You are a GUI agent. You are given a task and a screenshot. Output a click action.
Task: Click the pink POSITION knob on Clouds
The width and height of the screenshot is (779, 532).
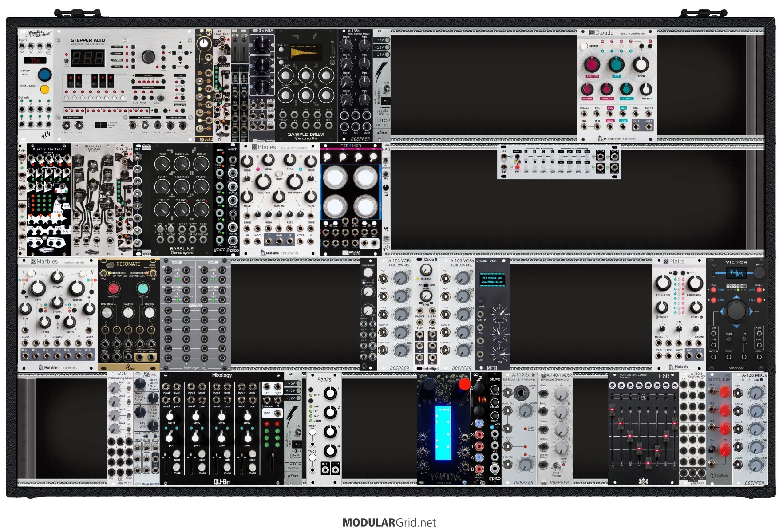[x=592, y=64]
